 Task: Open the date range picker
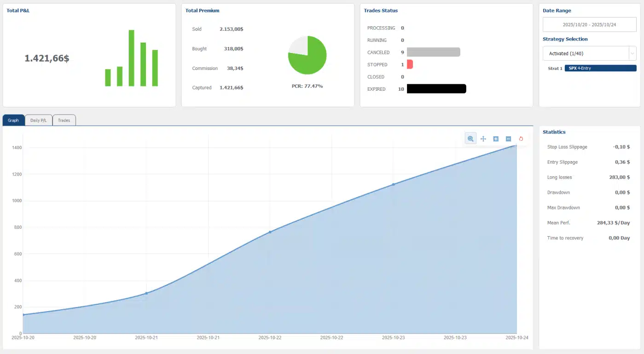589,24
